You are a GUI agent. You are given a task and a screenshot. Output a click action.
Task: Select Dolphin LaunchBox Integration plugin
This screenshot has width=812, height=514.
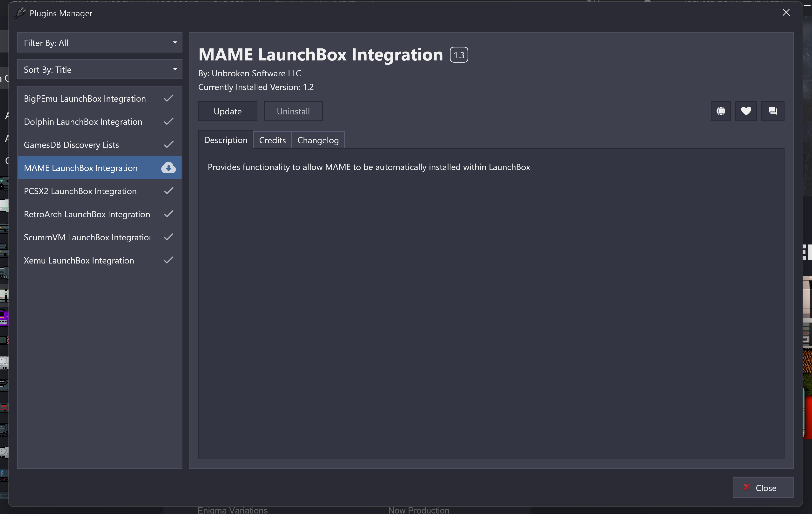point(83,122)
